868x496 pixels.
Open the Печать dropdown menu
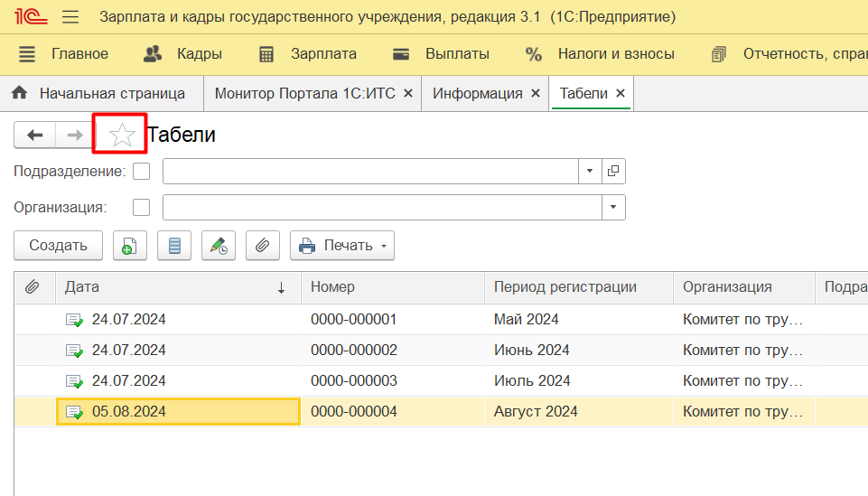[x=342, y=245]
